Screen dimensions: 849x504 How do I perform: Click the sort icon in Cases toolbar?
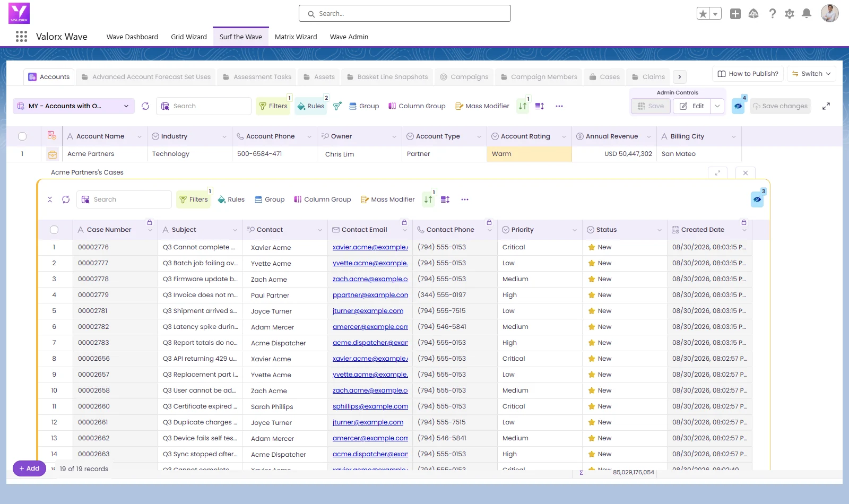428,199
